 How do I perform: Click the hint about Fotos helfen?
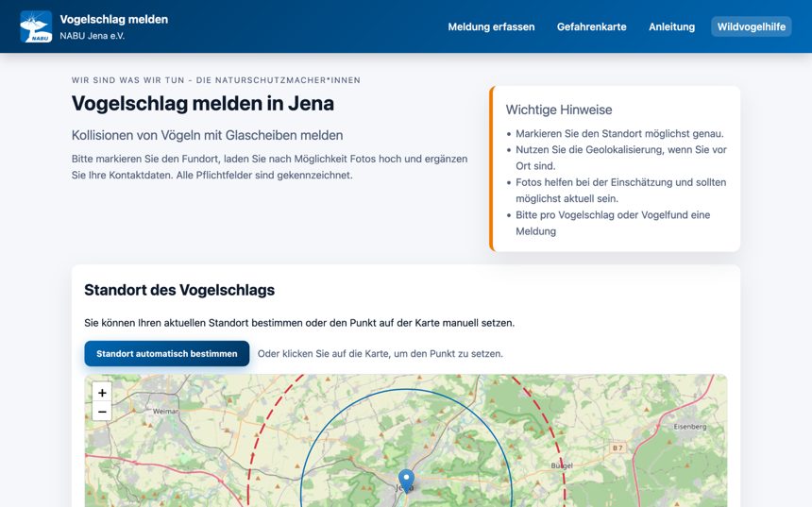click(x=621, y=191)
